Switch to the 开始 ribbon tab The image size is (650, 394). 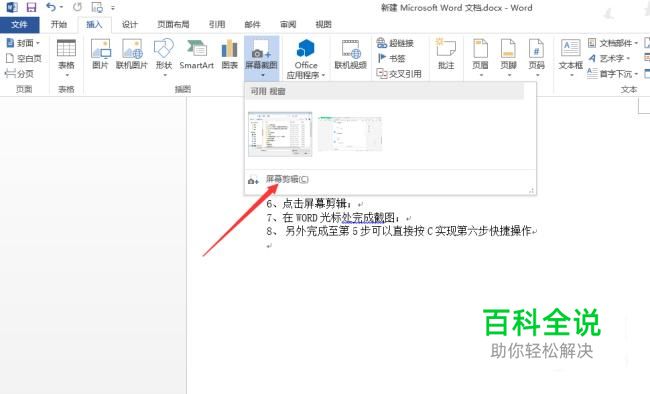point(59,24)
